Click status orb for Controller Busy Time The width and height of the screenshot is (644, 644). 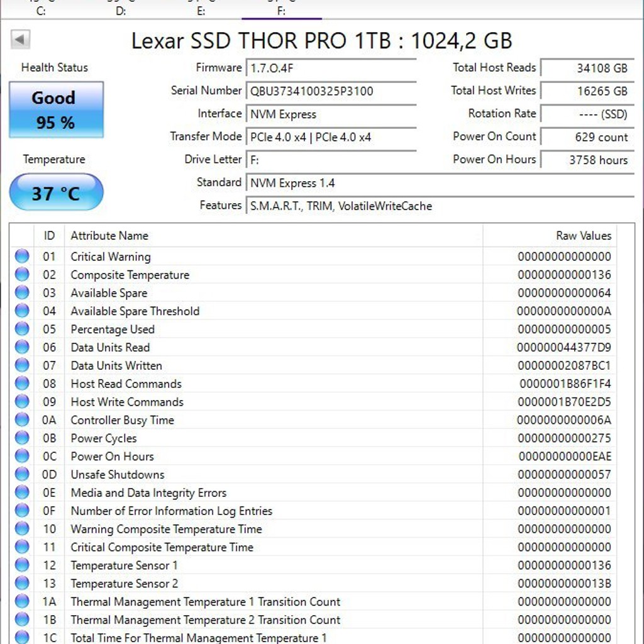tap(22, 419)
